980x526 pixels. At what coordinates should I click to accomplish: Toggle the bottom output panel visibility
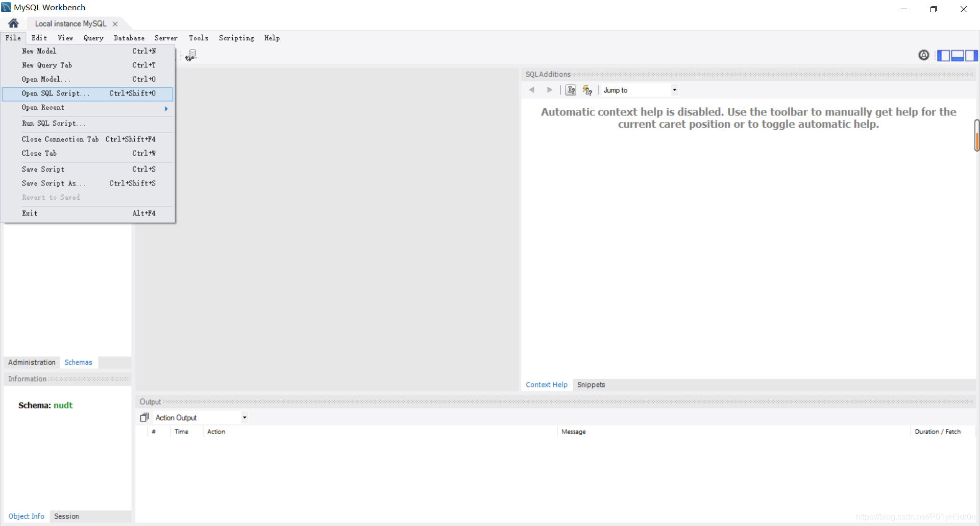958,55
